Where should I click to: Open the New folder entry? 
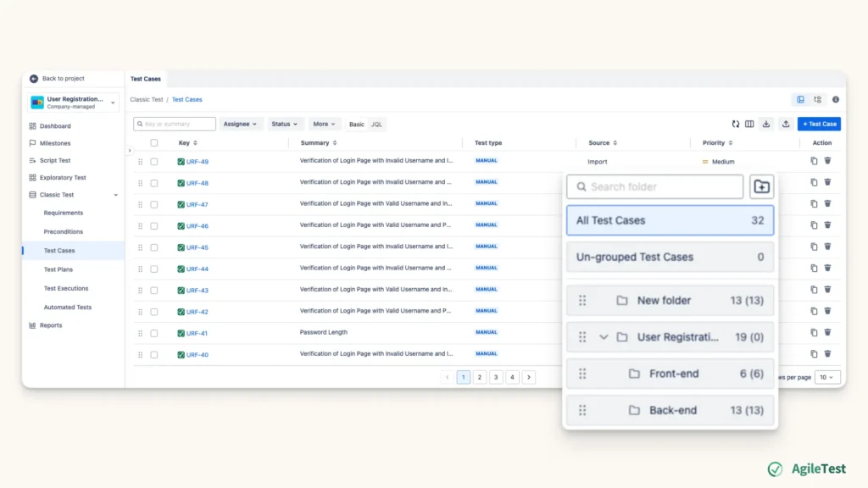(x=670, y=301)
